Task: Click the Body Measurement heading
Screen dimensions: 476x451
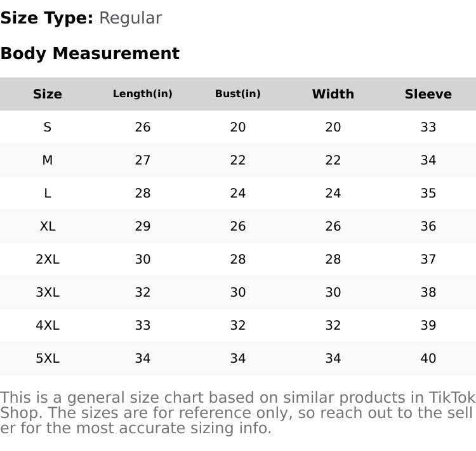Action: point(89,53)
